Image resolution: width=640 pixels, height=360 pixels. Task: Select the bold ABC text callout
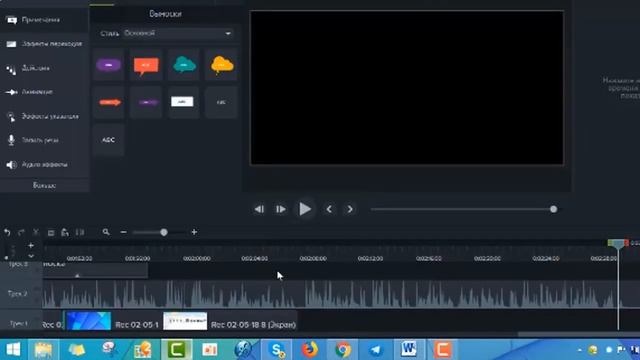point(108,140)
